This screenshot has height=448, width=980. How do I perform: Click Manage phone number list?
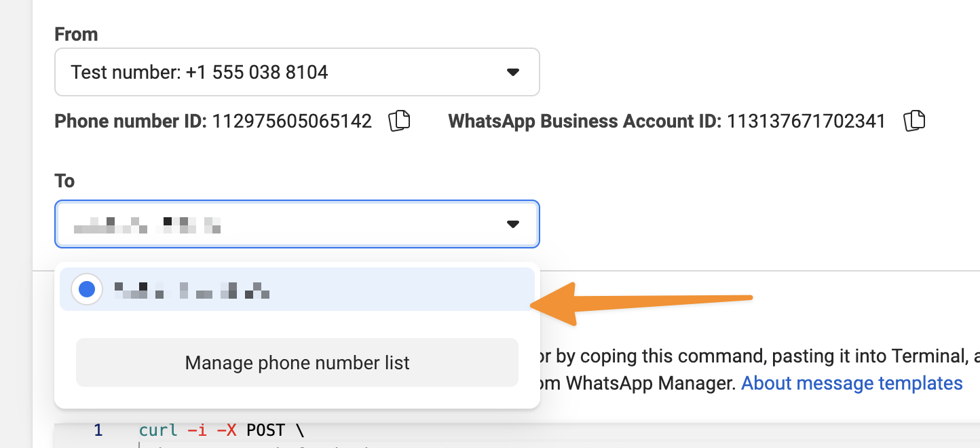297,362
